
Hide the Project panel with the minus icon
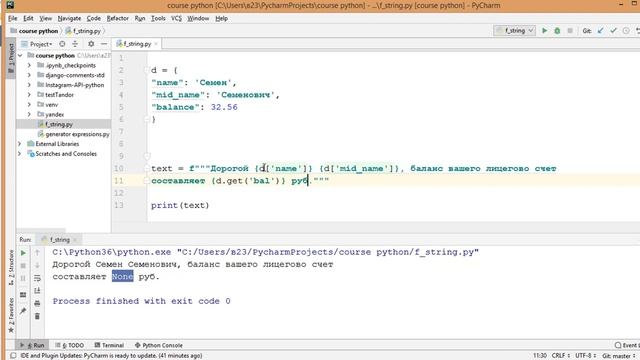[104, 44]
